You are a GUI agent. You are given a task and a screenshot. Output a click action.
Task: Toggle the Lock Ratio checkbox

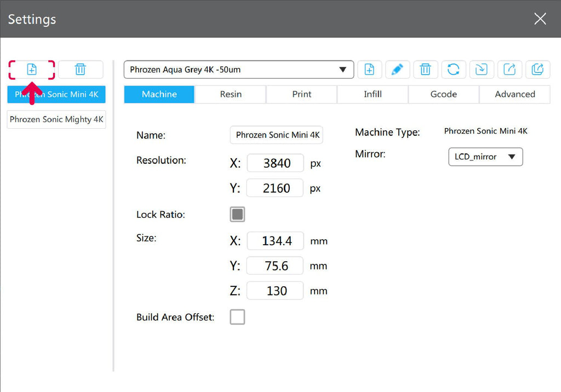pos(237,214)
